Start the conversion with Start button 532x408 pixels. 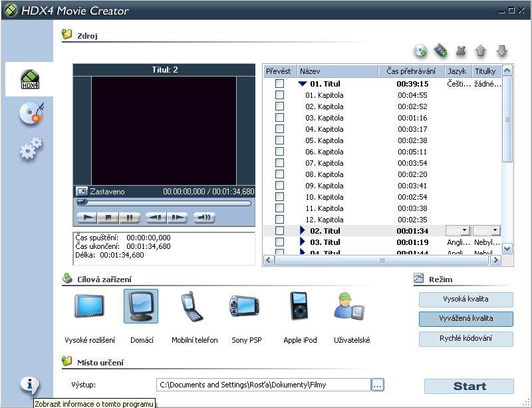coord(469,386)
